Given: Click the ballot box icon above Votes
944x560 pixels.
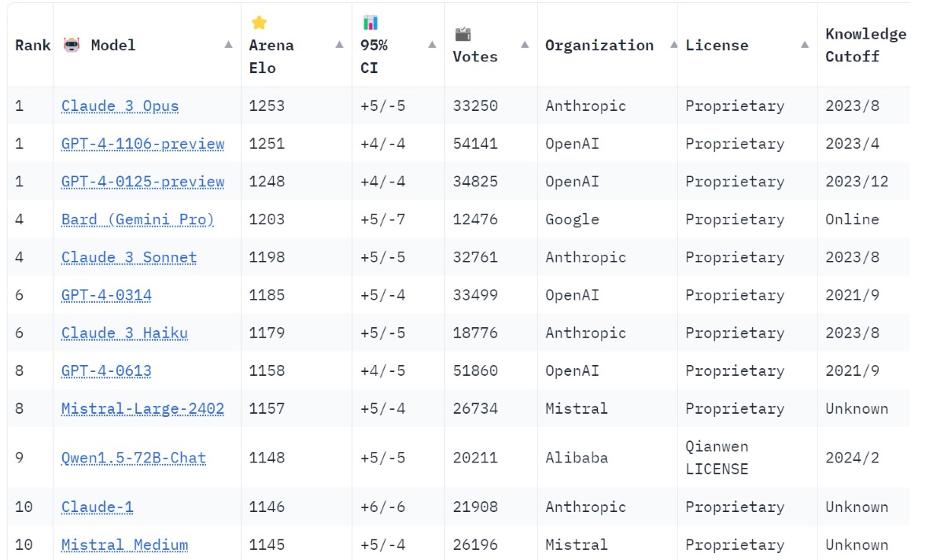Looking at the screenshot, I should [463, 34].
